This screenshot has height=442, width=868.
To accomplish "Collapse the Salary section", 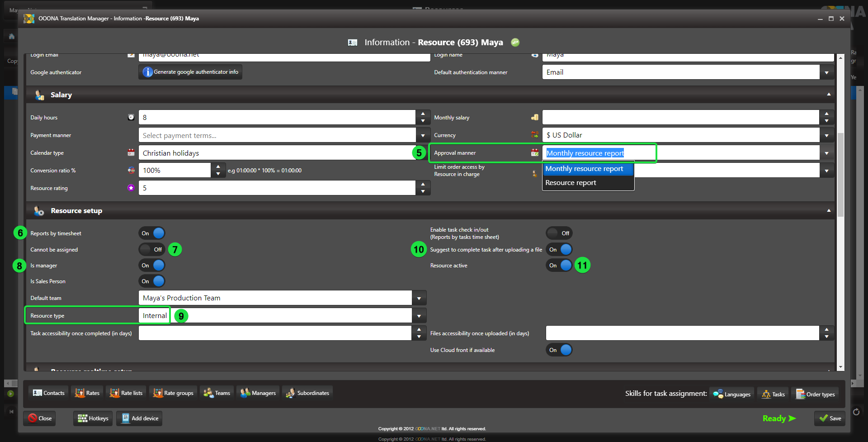I will click(829, 95).
